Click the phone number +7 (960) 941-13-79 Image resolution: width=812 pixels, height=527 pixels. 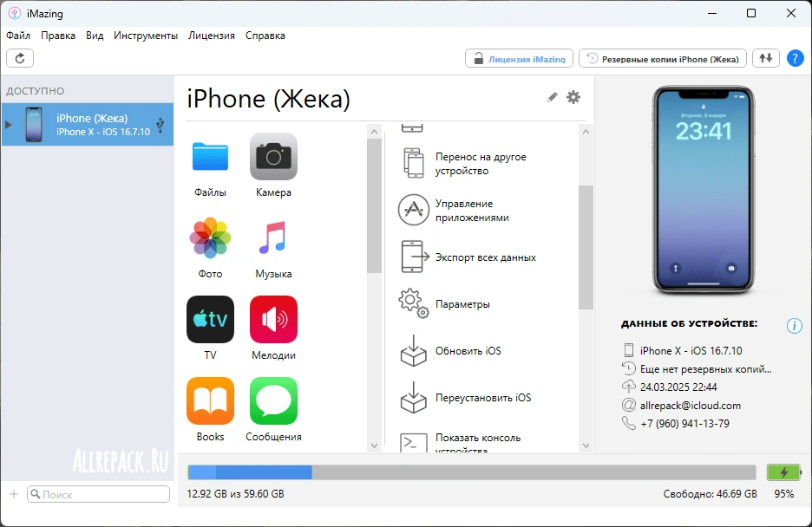[x=684, y=424]
